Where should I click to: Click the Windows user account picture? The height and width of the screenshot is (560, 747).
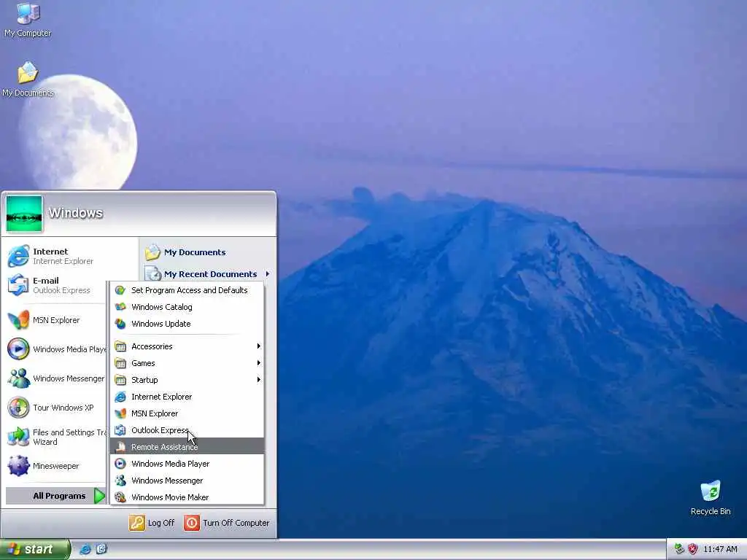click(x=24, y=214)
